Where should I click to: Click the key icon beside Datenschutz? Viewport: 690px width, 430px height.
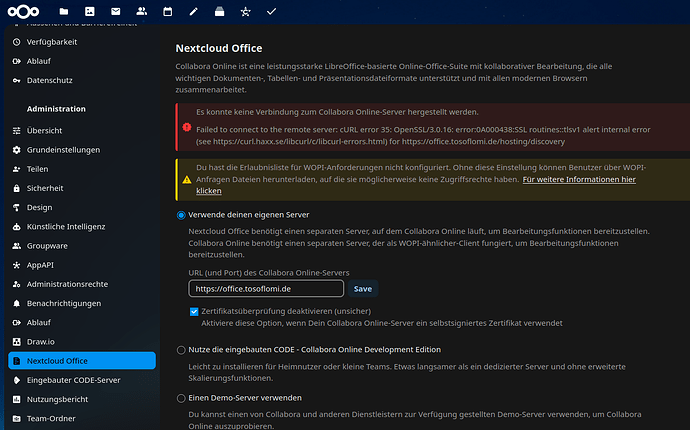coord(16,81)
